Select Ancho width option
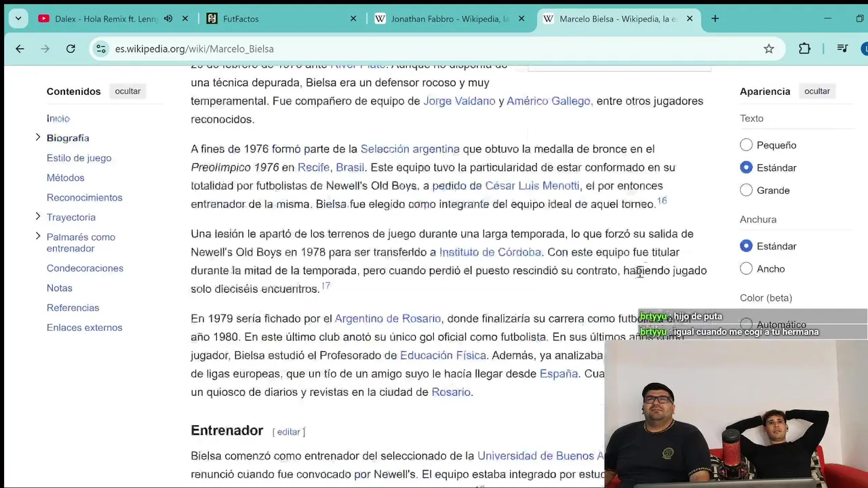The image size is (868, 488). click(x=746, y=269)
